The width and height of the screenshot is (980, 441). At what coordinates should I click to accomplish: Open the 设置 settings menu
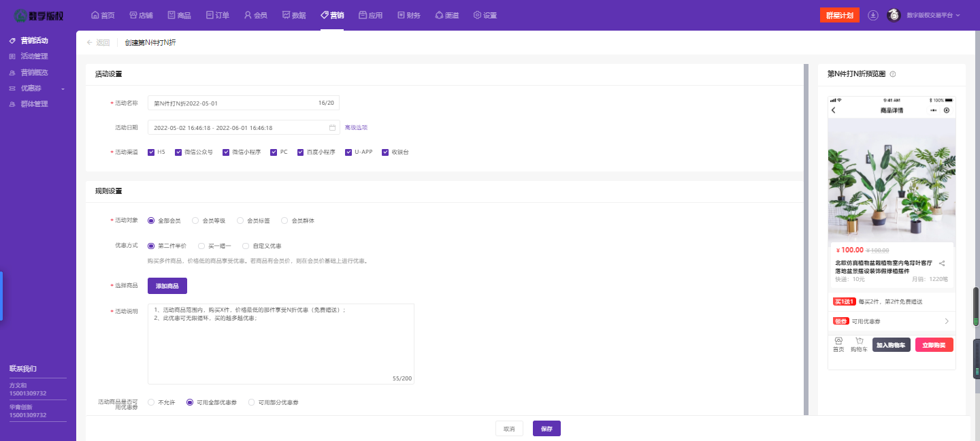click(485, 15)
